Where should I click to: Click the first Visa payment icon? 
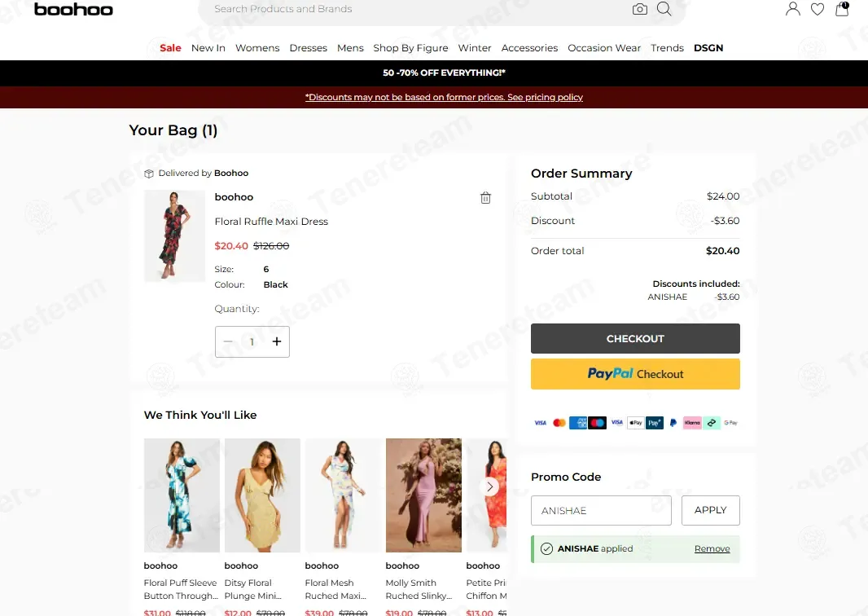pos(541,423)
